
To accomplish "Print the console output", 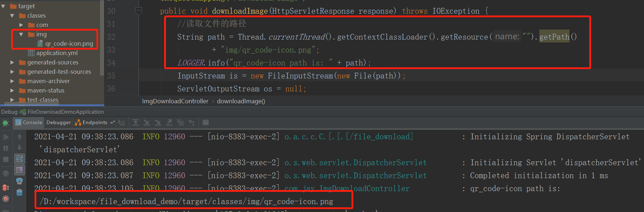I will tap(19, 181).
